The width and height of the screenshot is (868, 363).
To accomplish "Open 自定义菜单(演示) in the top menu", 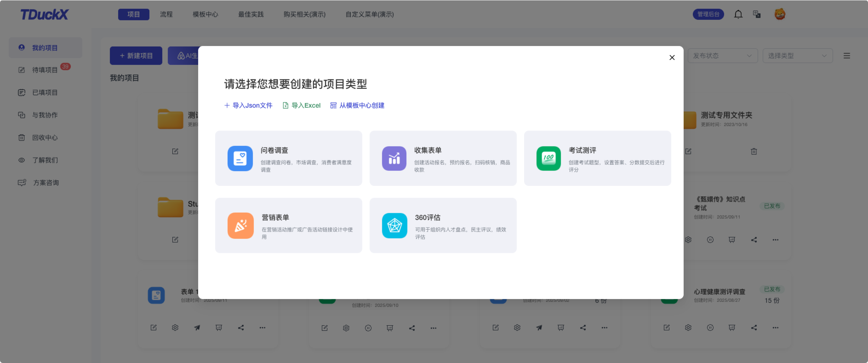I will [x=370, y=14].
